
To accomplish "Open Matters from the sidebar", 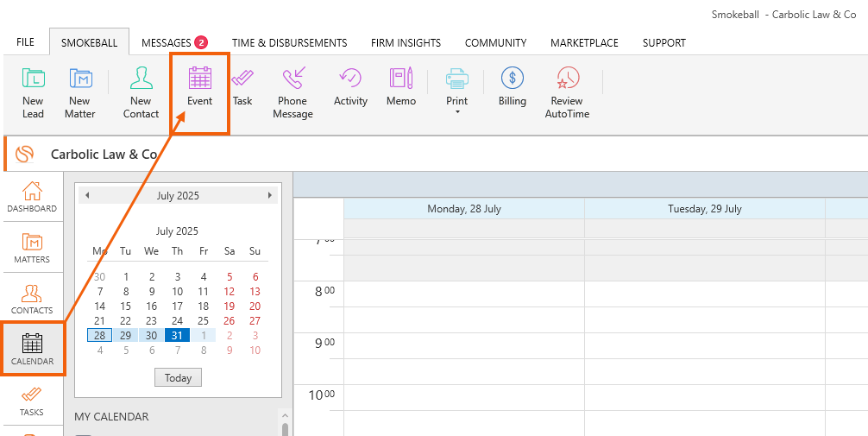I will (32, 248).
